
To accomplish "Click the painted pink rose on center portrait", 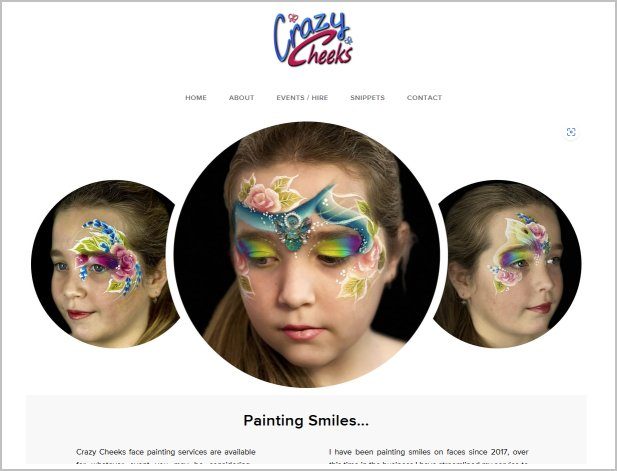I will click(x=262, y=198).
